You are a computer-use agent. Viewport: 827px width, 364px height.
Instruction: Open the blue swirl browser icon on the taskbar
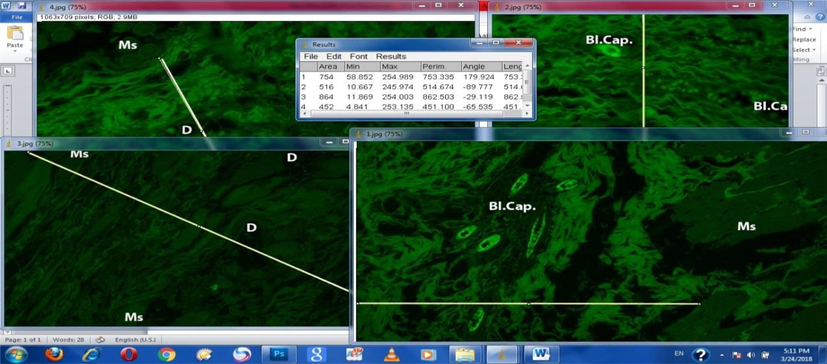[x=241, y=354]
